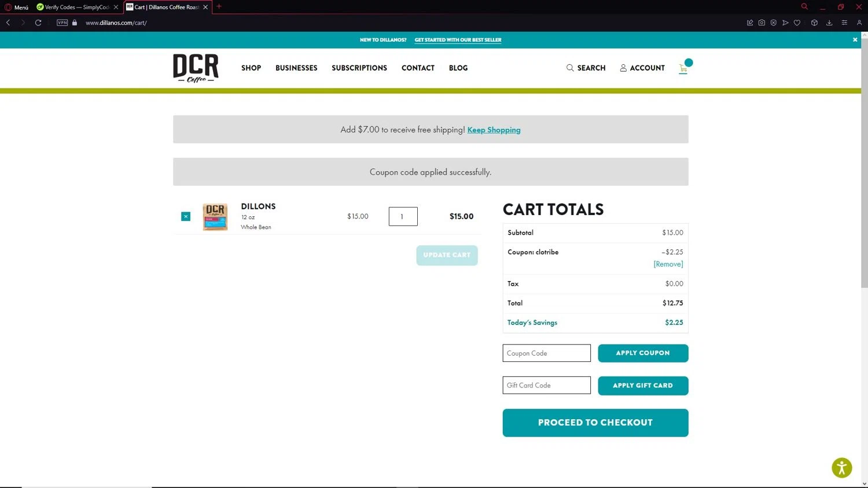
Task: Open the send/flow arrow icon
Action: tap(785, 23)
